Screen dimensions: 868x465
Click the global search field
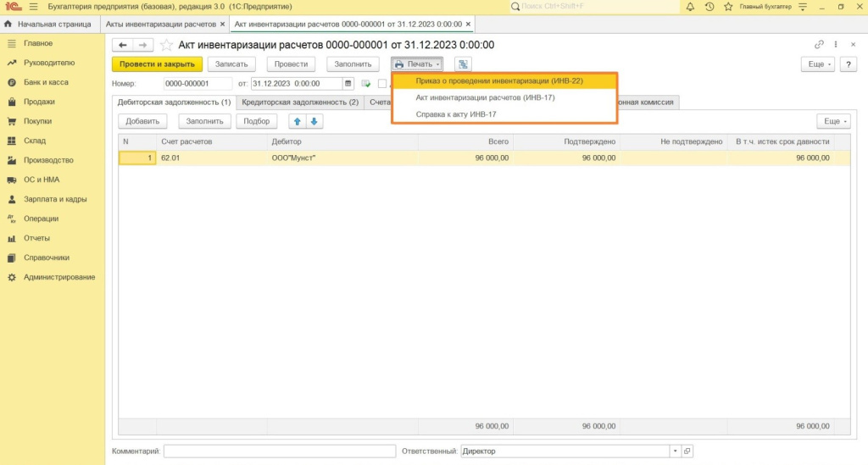[595, 7]
